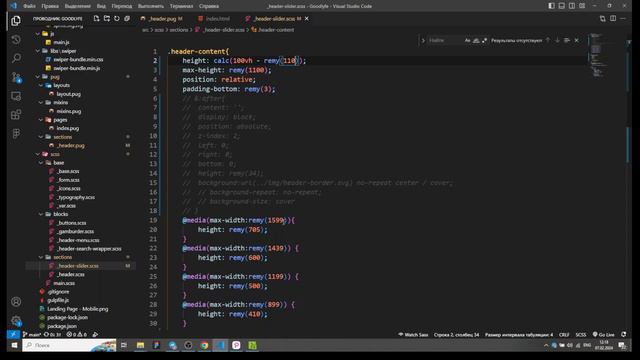The height and width of the screenshot is (360, 640).
Task: Open the Extensions view
Action: click(x=16, y=115)
